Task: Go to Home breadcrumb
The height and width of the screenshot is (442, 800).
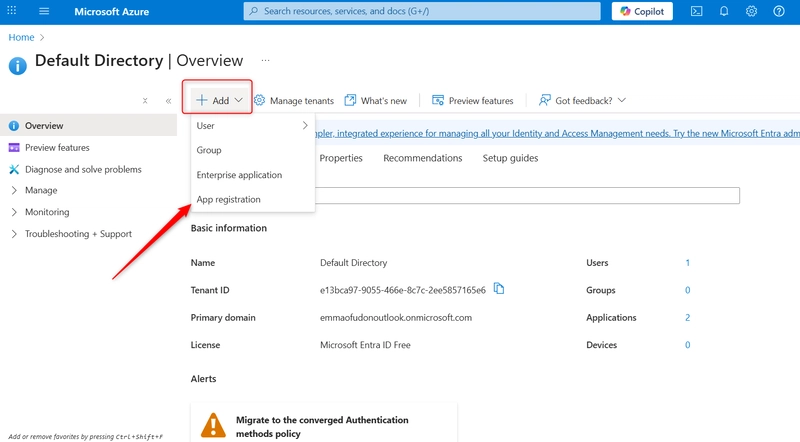Action: tap(21, 37)
